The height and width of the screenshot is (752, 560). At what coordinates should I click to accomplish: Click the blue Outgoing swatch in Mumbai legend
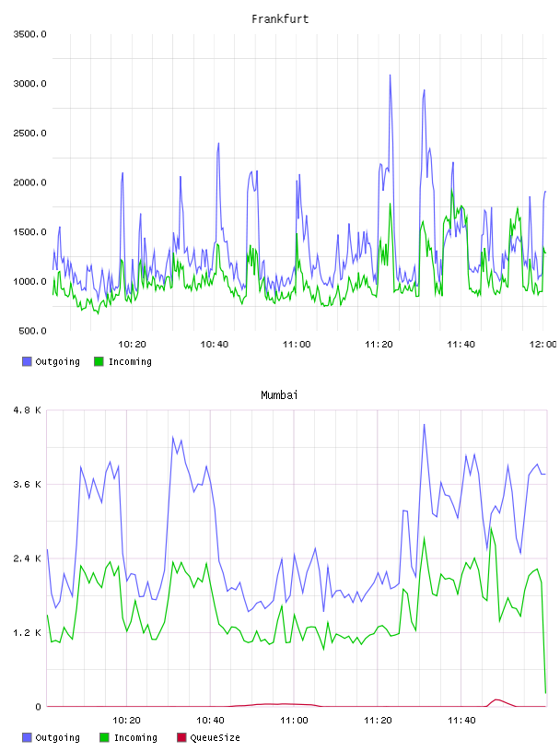click(27, 737)
